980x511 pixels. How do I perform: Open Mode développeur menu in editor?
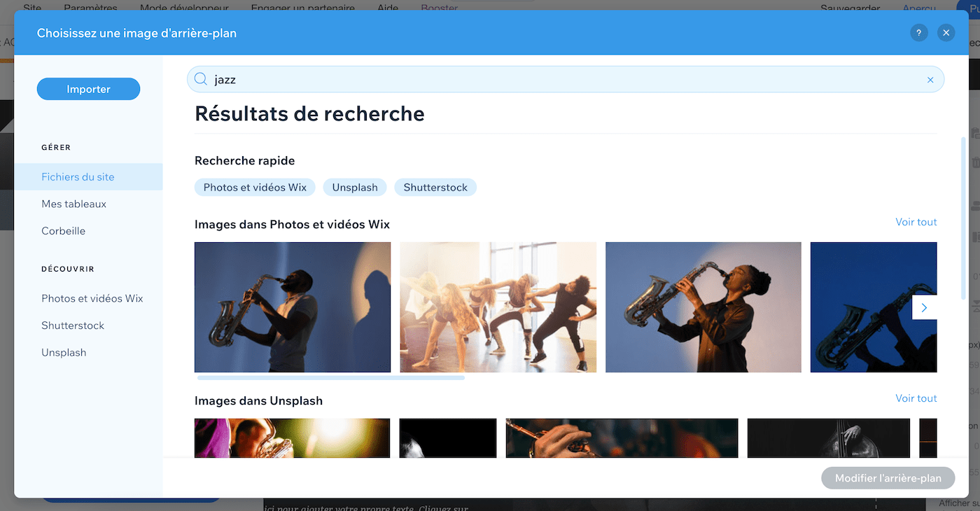point(184,8)
